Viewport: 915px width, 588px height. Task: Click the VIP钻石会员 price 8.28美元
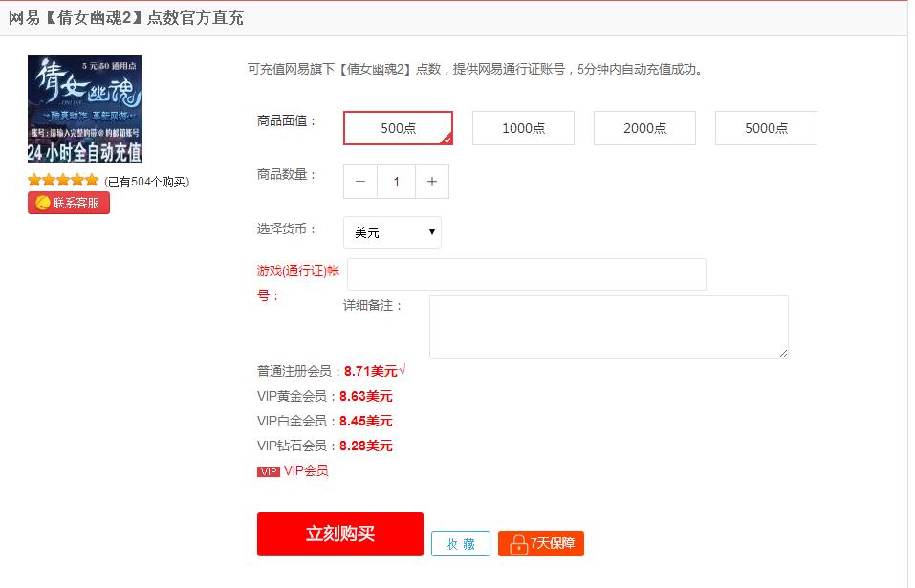(x=366, y=446)
